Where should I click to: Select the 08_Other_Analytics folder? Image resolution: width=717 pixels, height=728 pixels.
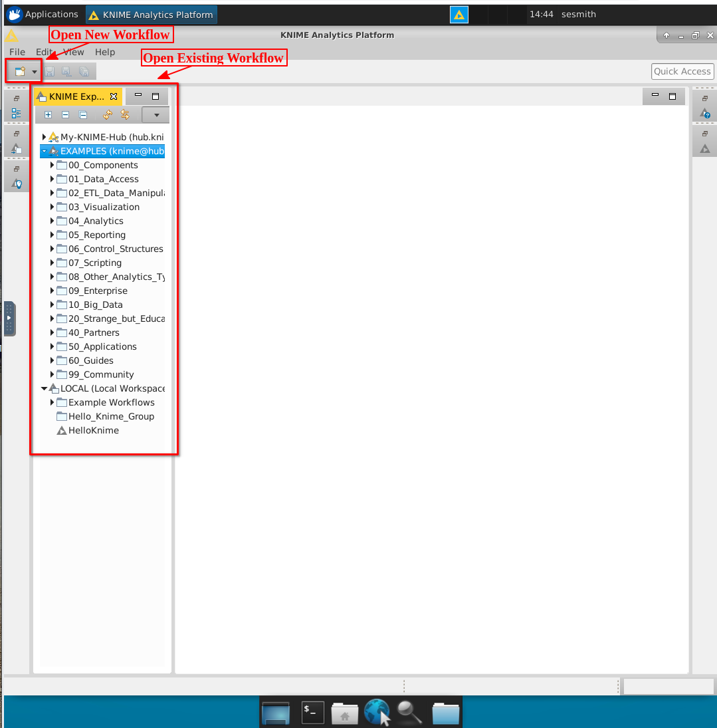(x=111, y=277)
